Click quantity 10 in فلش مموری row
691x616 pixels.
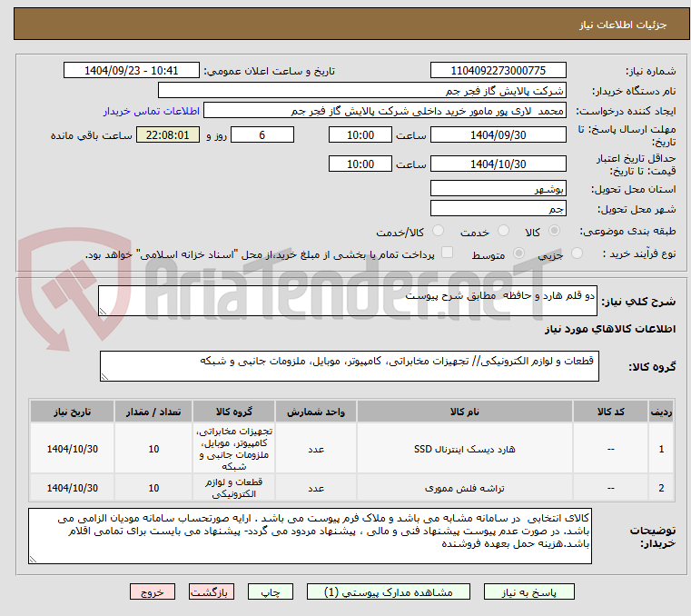pyautogui.click(x=153, y=488)
